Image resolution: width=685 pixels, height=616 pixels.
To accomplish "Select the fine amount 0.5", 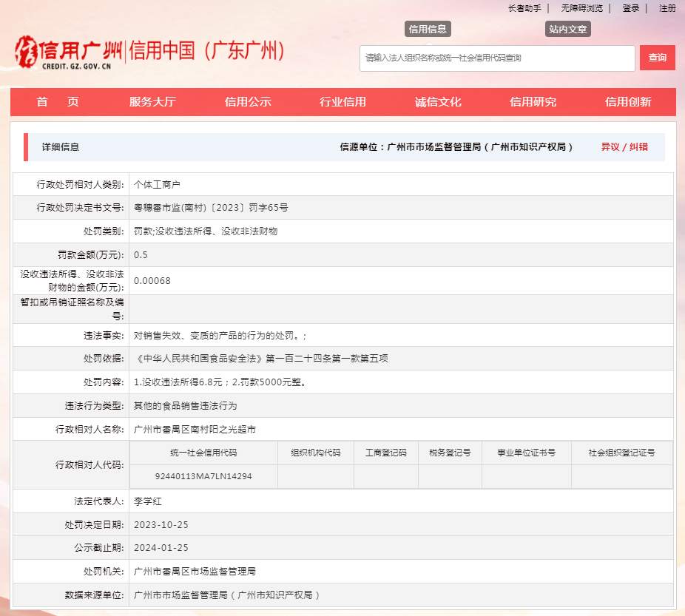I will [x=141, y=255].
